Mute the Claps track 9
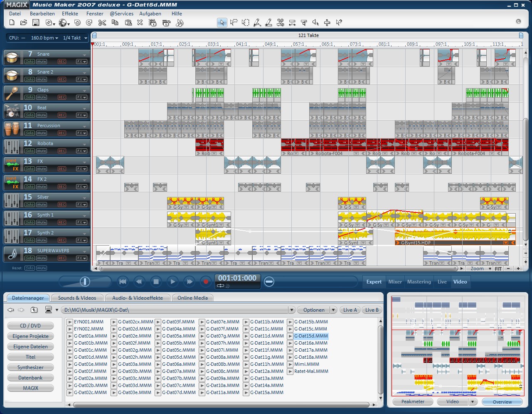This screenshot has width=532, height=414. pos(42,97)
